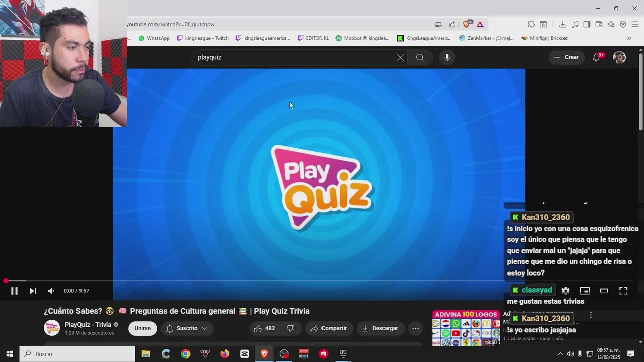Viewport: 644px width, 362px height.
Task: Open Windows Start menu
Action: pyautogui.click(x=9, y=354)
